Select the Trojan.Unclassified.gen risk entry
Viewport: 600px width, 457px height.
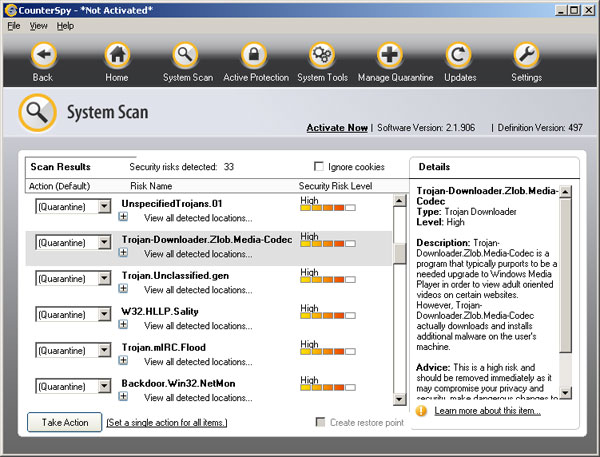[x=175, y=276]
